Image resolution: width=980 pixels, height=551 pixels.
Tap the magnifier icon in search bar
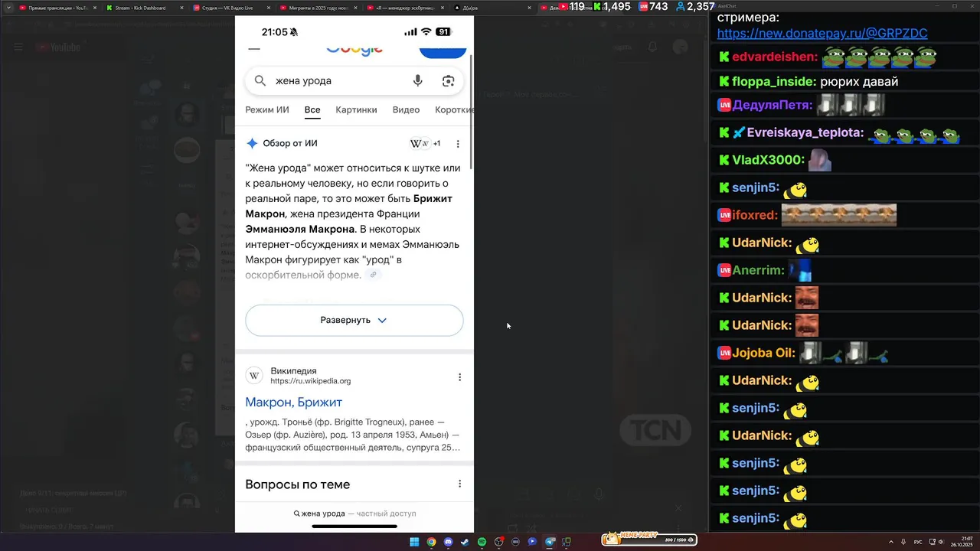click(260, 80)
